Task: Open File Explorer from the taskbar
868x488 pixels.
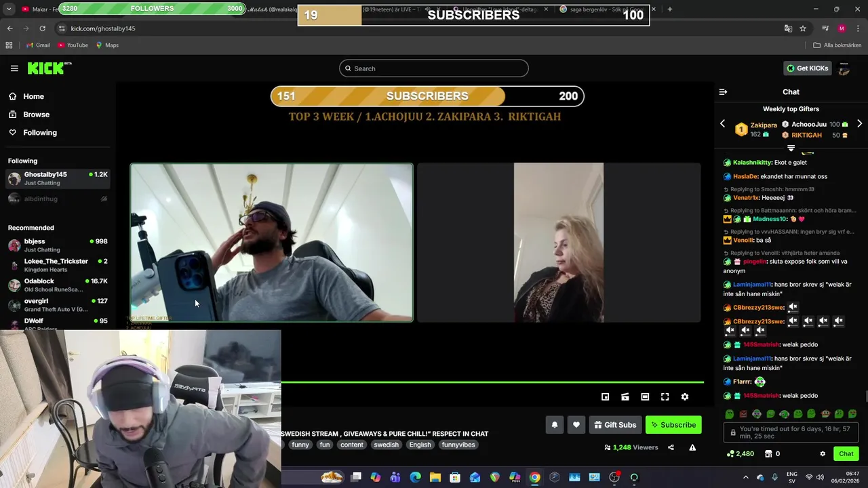Action: tap(435, 477)
